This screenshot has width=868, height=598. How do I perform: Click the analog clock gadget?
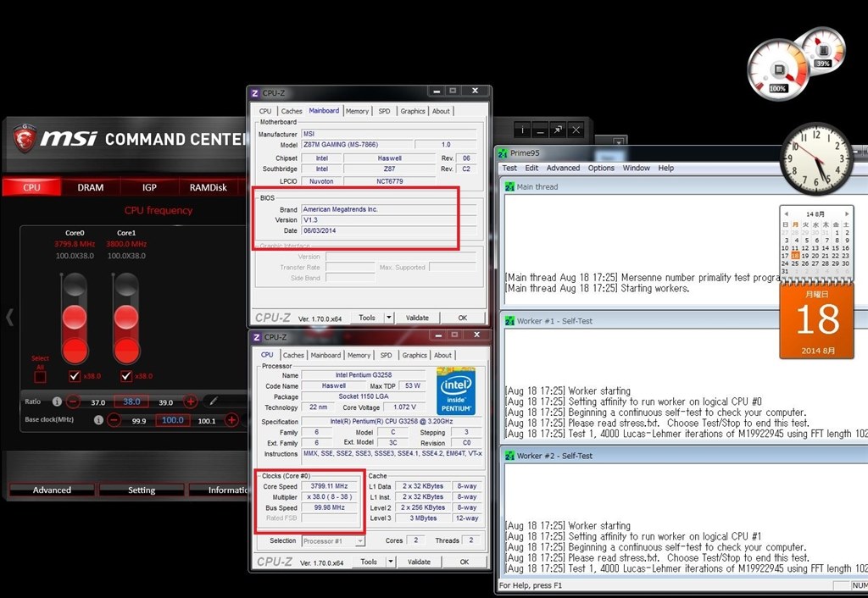(x=815, y=159)
